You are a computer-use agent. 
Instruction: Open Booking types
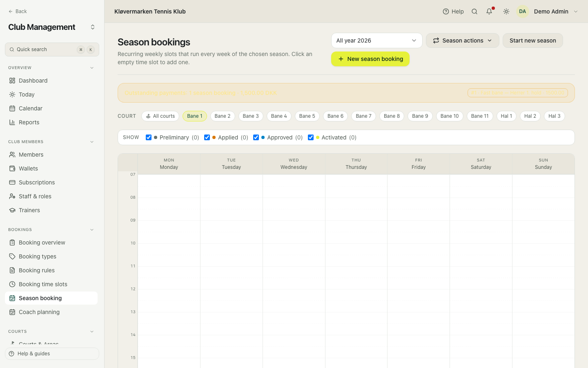click(x=51, y=256)
